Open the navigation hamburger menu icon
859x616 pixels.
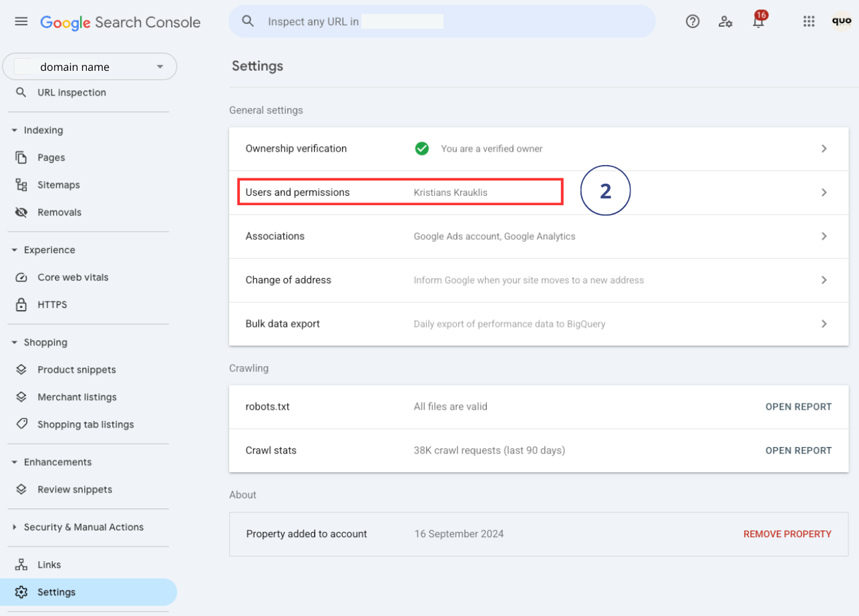(x=21, y=21)
